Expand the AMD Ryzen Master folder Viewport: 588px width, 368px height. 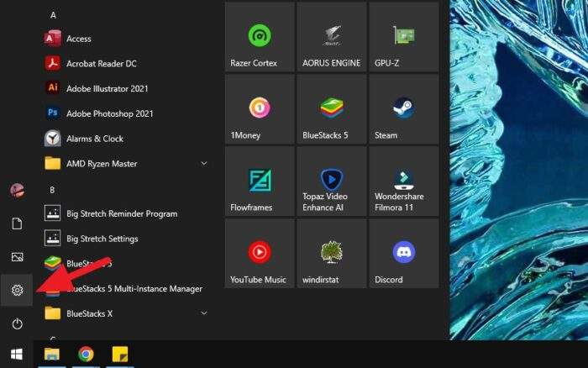pyautogui.click(x=204, y=164)
